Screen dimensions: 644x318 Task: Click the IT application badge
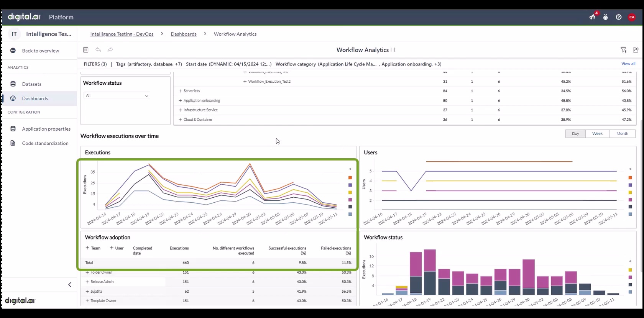[x=14, y=34]
